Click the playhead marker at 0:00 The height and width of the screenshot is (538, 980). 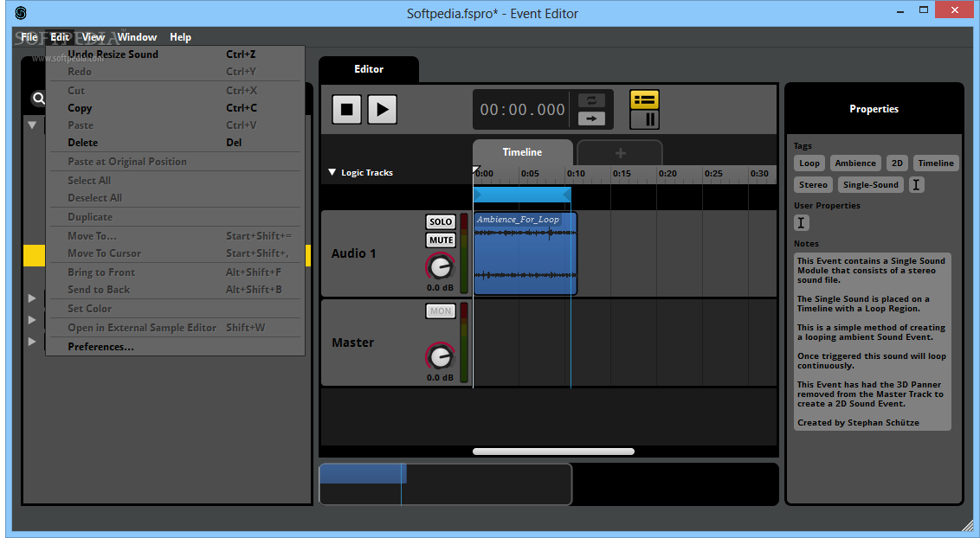point(475,170)
